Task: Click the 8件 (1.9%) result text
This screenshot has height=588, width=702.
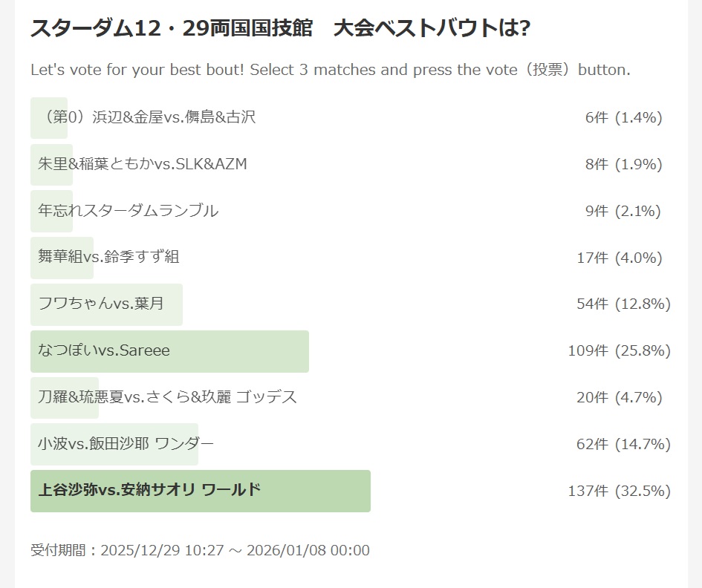Action: (x=624, y=164)
